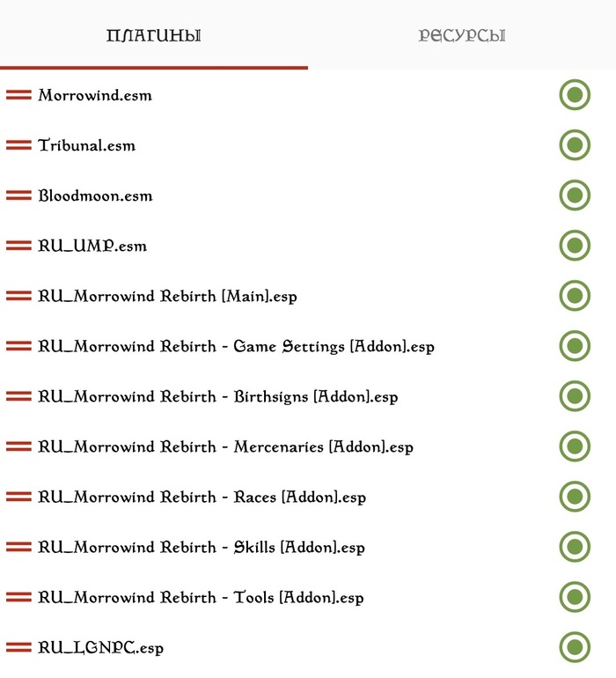Select the Плагины tab
The image size is (616, 678).
pyautogui.click(x=154, y=36)
